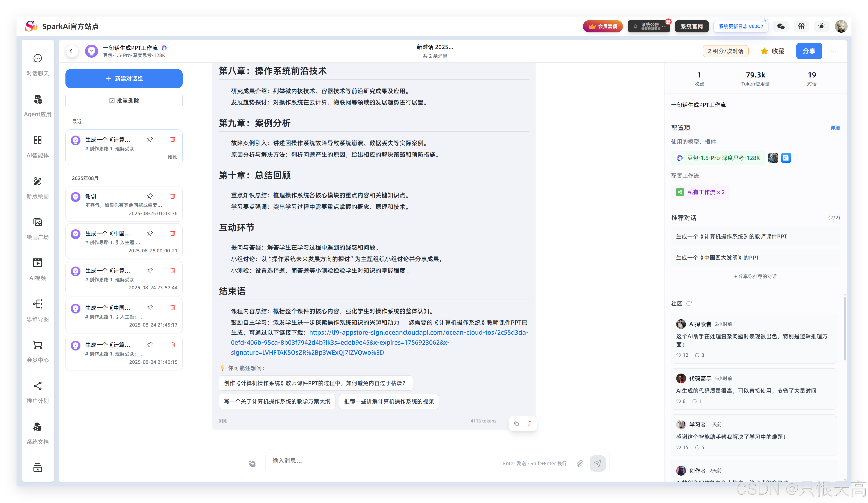Delete the conversation dated 2025-08-24 21:45:17
868x503 pixels.
pos(173,308)
